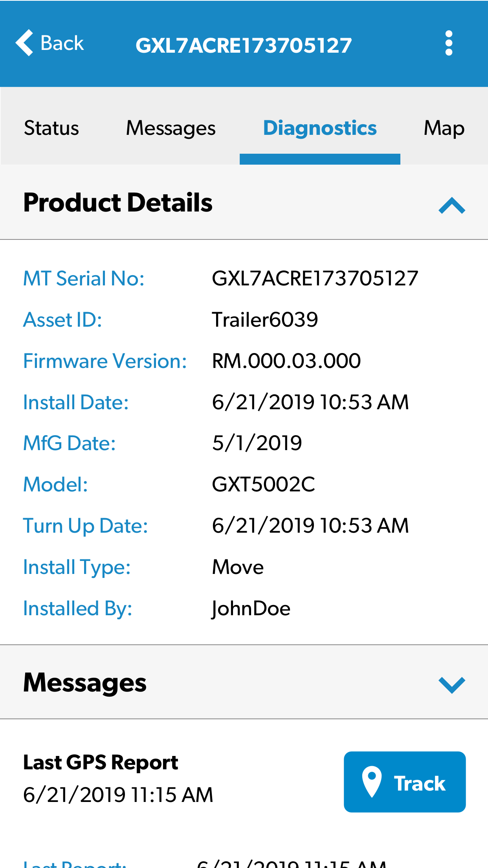Select the MT Serial No value
Viewport: 488px width, 868px height.
tap(315, 278)
